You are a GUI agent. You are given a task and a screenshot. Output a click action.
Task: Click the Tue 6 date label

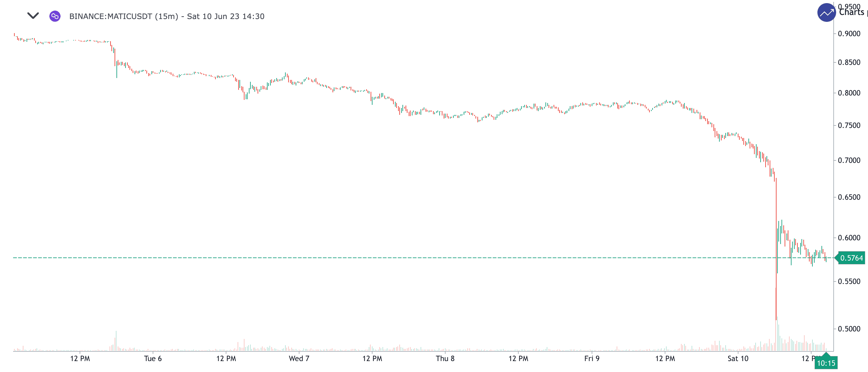[x=153, y=359]
